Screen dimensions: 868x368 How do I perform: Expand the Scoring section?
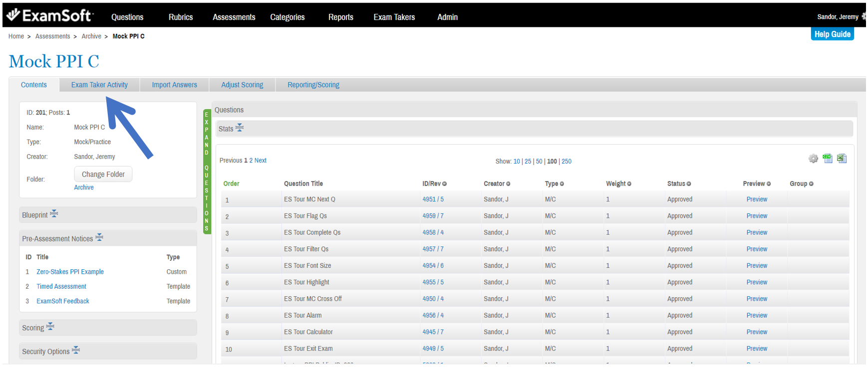[50, 327]
